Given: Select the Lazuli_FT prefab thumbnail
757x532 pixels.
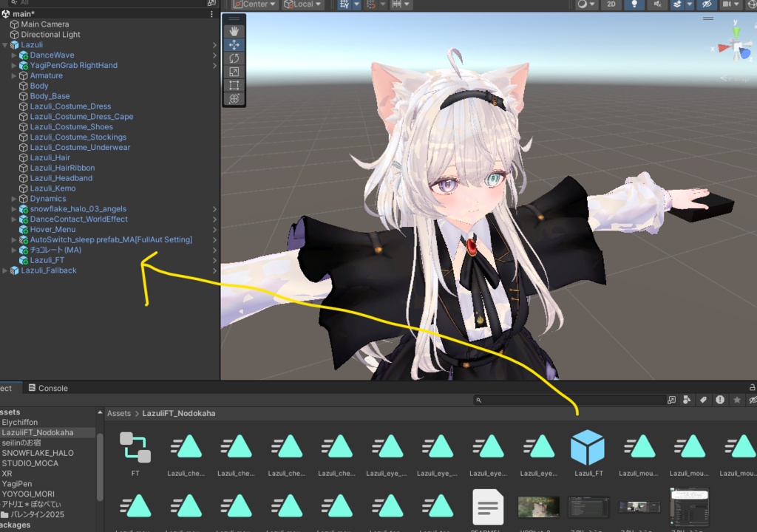Looking at the screenshot, I should coord(588,447).
